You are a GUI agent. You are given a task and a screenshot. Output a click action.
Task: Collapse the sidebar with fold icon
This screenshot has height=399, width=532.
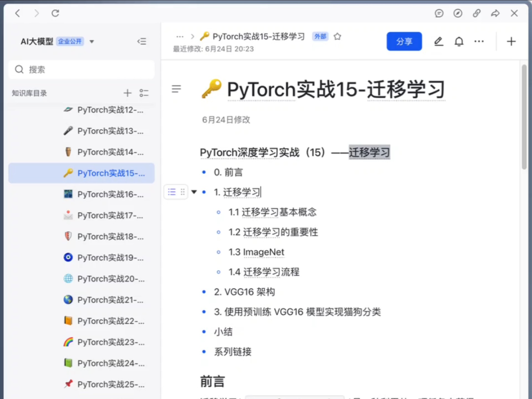click(x=142, y=42)
